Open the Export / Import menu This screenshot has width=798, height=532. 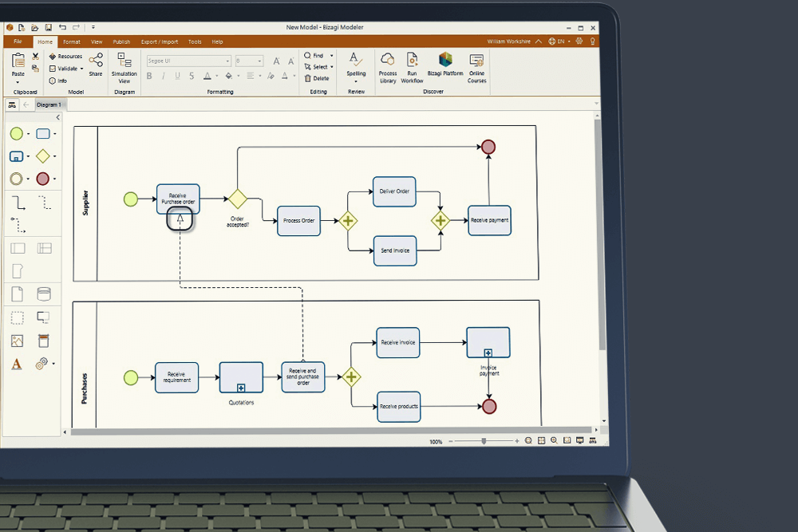pyautogui.click(x=159, y=41)
